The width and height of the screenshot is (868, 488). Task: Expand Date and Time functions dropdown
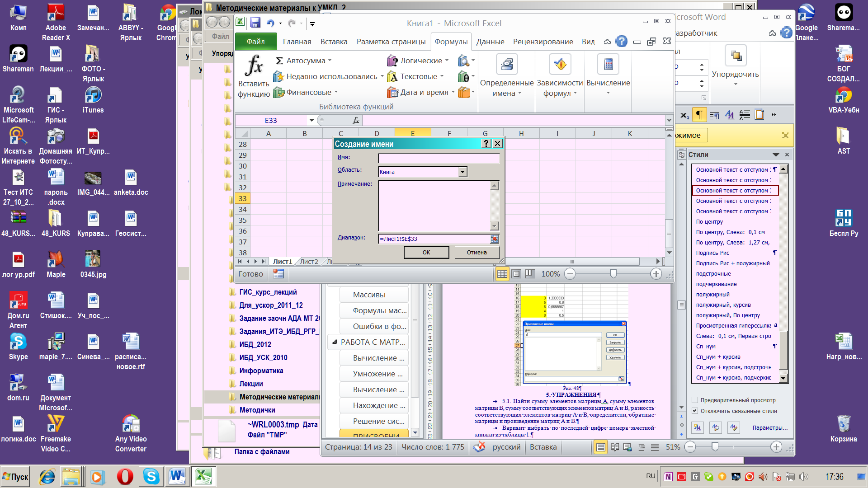point(453,92)
